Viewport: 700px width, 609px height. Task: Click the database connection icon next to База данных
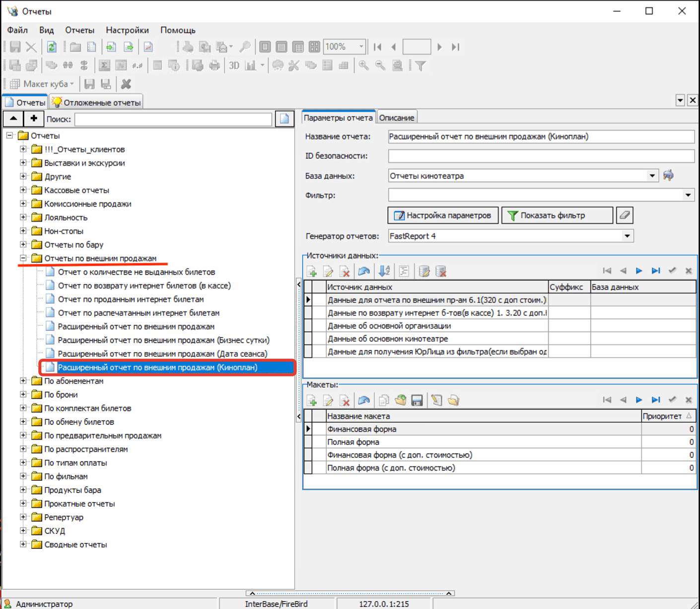click(x=668, y=175)
